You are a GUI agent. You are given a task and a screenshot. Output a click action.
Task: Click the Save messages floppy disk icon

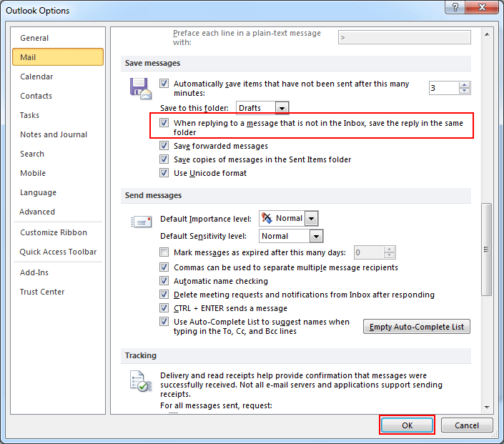(x=141, y=89)
